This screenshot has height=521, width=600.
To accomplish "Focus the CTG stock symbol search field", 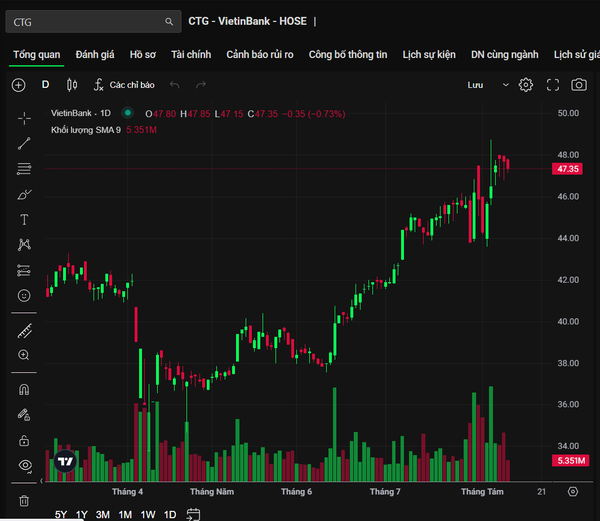I will pos(93,22).
